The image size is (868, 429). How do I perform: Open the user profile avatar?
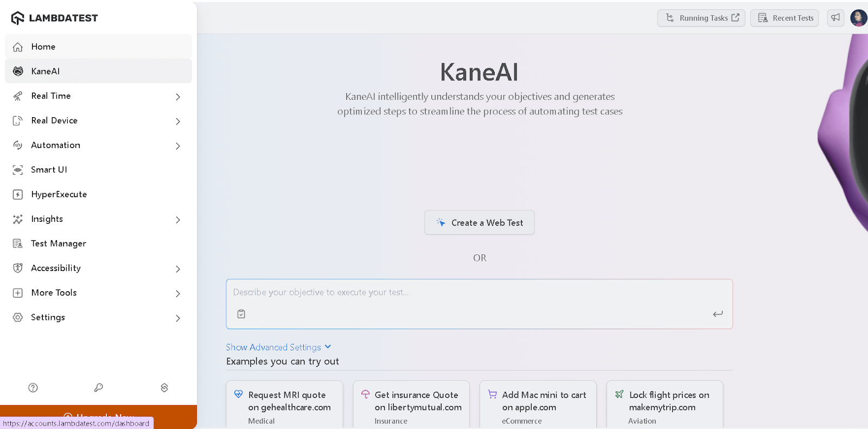click(859, 18)
